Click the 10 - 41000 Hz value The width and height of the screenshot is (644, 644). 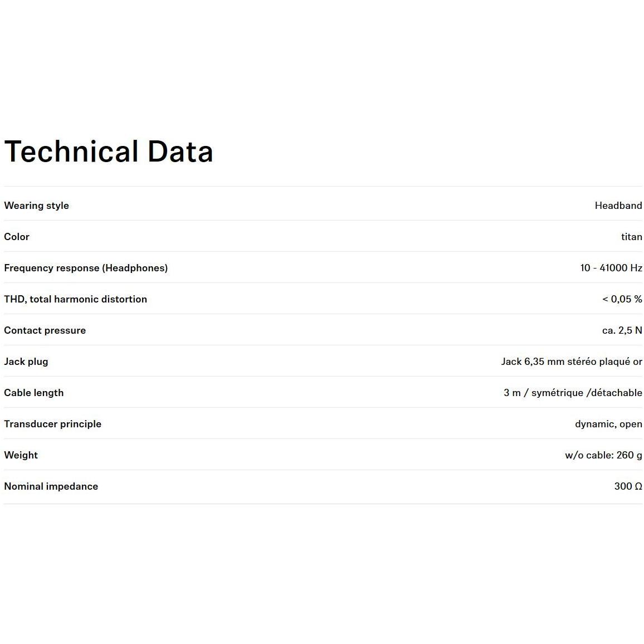611,268
